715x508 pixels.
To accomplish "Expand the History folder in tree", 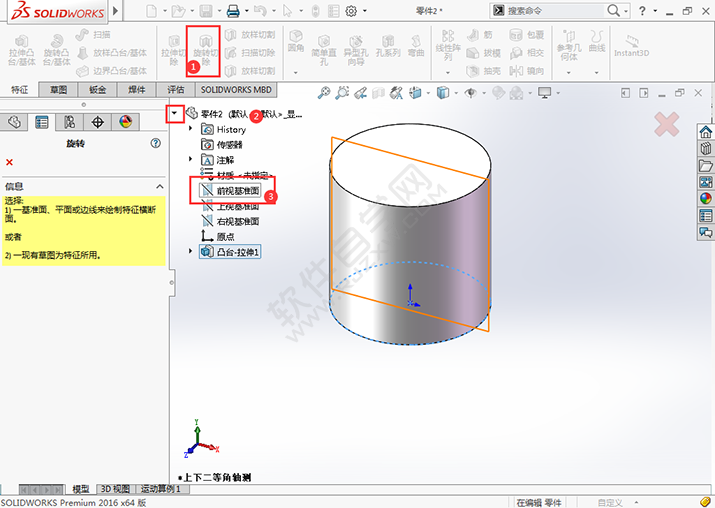I will pos(190,129).
